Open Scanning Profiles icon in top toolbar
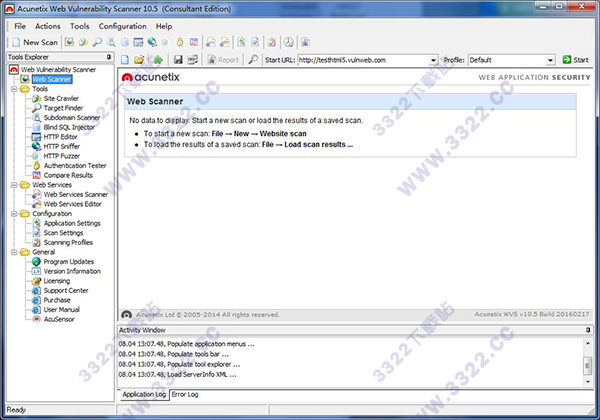The height and width of the screenshot is (420, 600). coord(272,42)
